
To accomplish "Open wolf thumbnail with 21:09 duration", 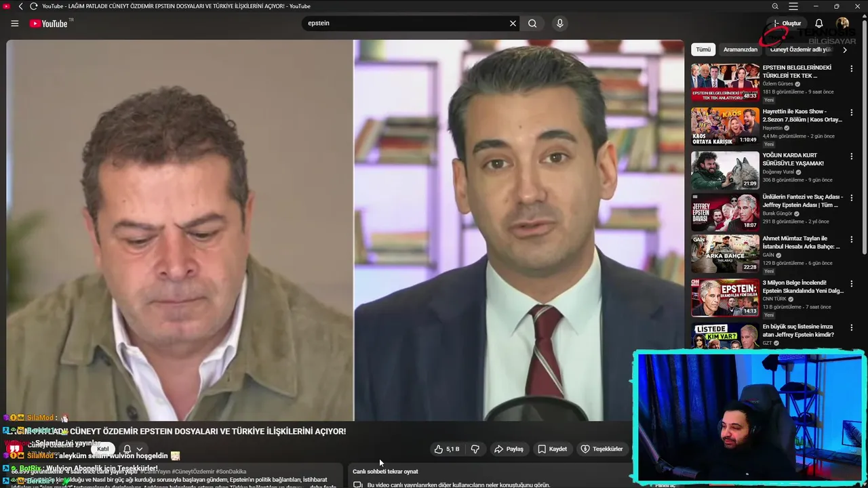I will click(x=725, y=170).
